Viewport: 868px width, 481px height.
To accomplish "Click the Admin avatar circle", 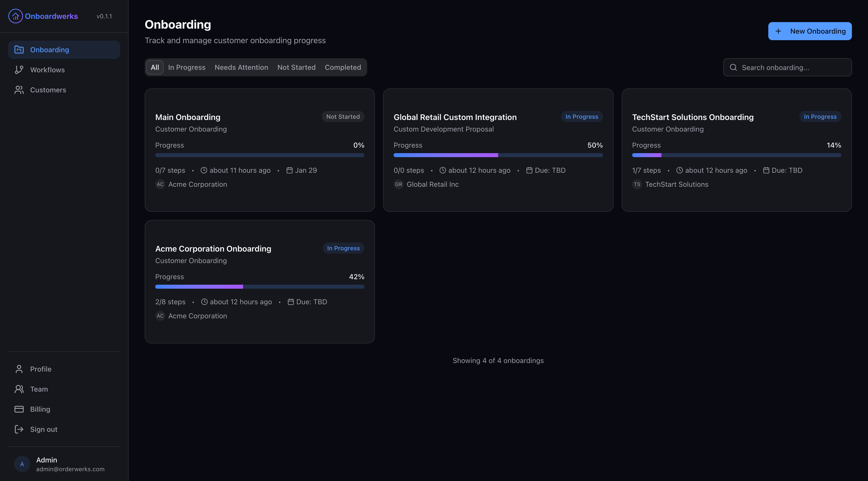I will (22, 464).
